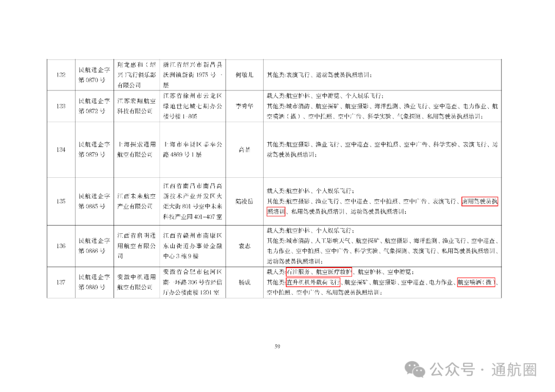555x392 pixels.
Task: Click page number 59 at the bottom
Action: coord(277,346)
